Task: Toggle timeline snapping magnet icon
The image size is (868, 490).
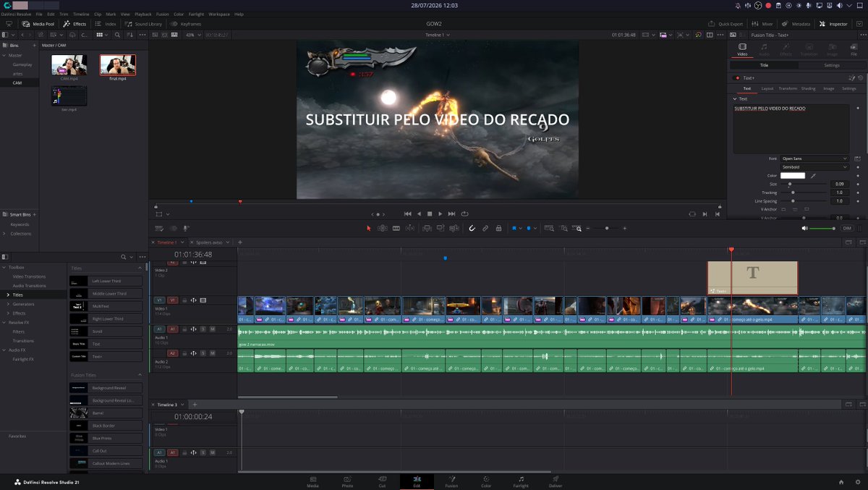Action: tap(472, 228)
